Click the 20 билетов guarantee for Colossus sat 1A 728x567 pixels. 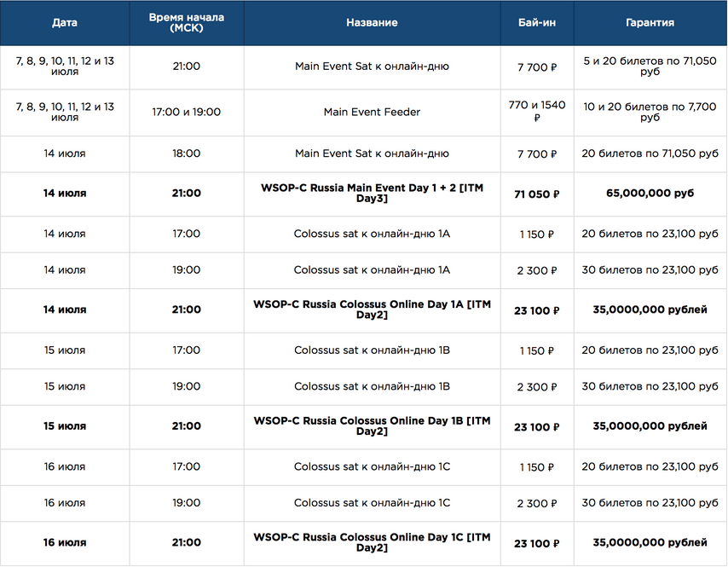[650, 234]
